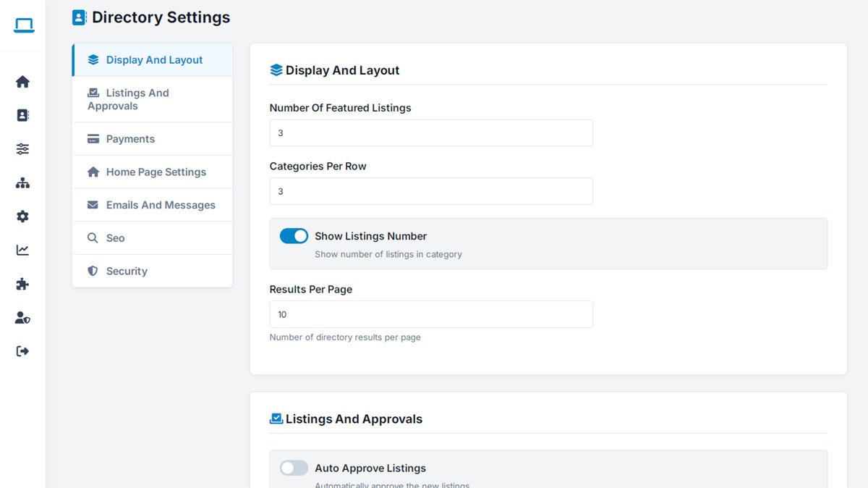Open the user shield admin icon
The height and width of the screenshot is (488, 868).
click(x=22, y=317)
